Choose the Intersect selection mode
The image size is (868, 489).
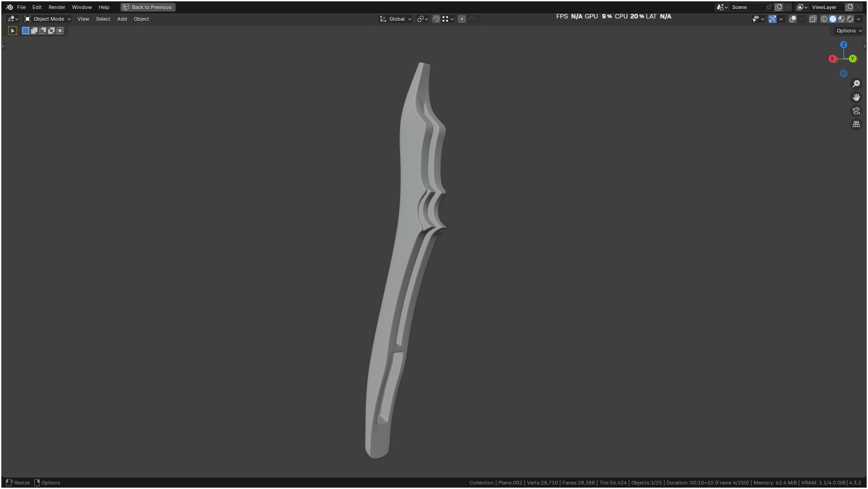pyautogui.click(x=60, y=31)
